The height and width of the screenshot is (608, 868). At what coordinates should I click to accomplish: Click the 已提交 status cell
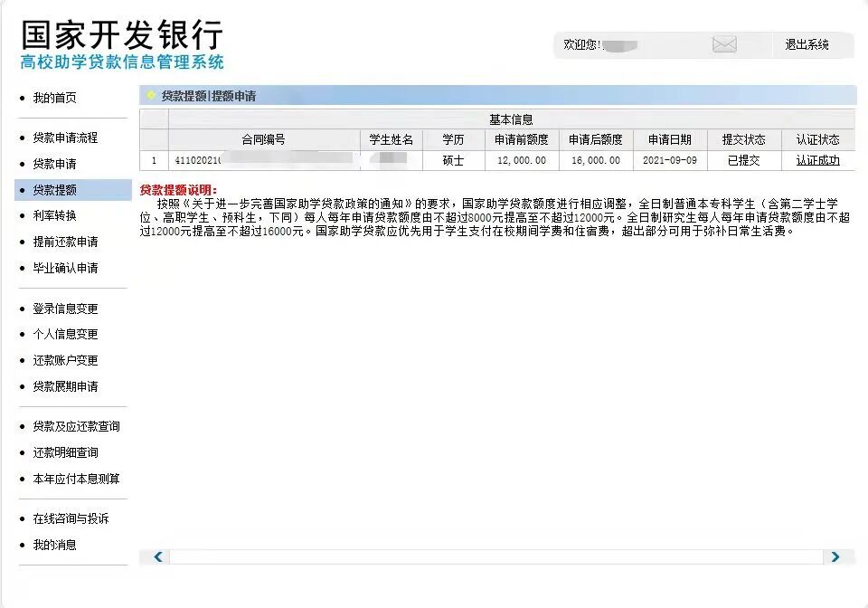click(x=743, y=160)
